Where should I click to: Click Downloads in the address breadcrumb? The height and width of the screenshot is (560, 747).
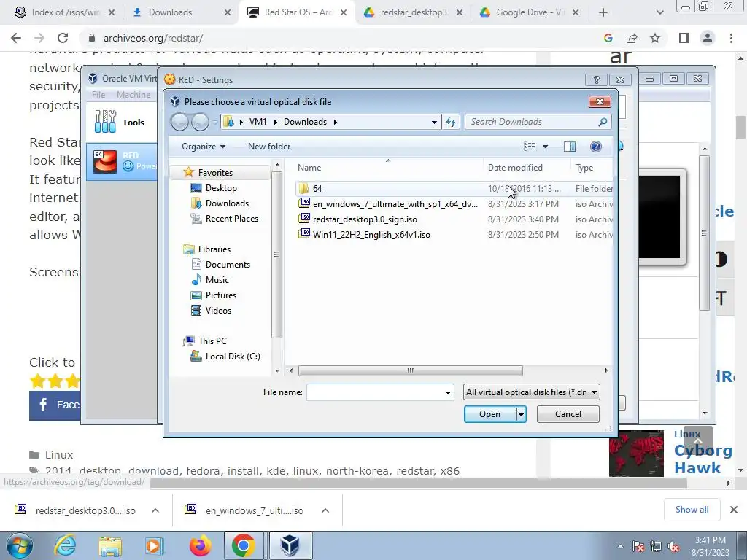coord(306,122)
